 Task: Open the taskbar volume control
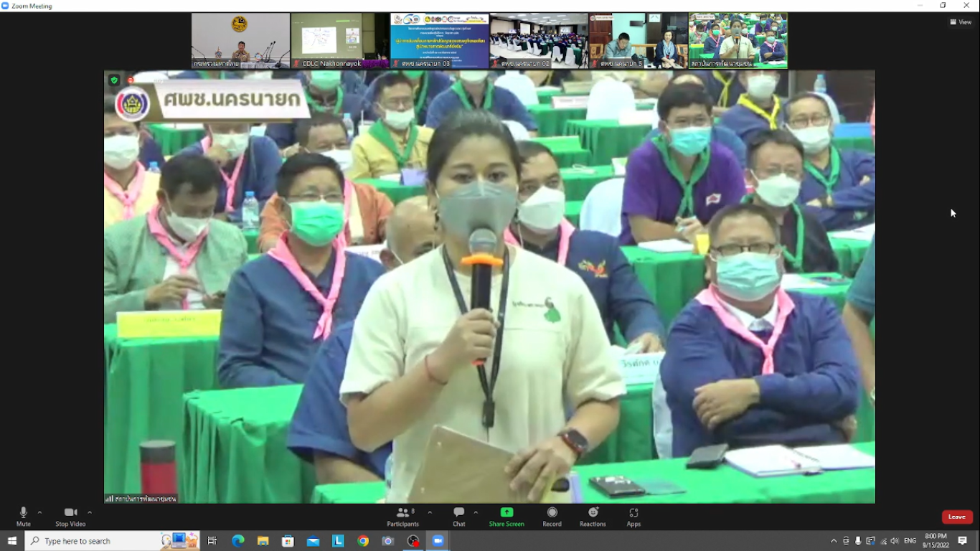[895, 541]
